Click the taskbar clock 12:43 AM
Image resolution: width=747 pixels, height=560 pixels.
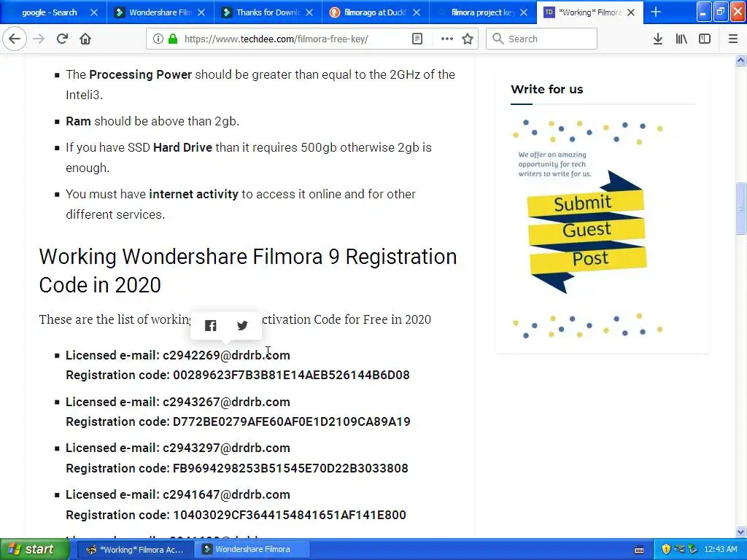(720, 549)
